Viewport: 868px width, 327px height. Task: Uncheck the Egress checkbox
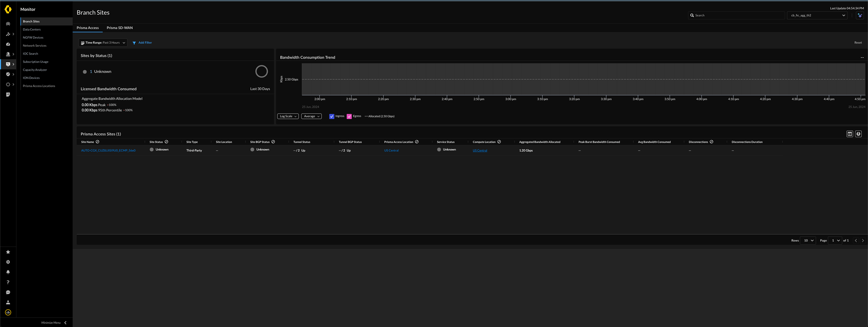[x=349, y=116]
